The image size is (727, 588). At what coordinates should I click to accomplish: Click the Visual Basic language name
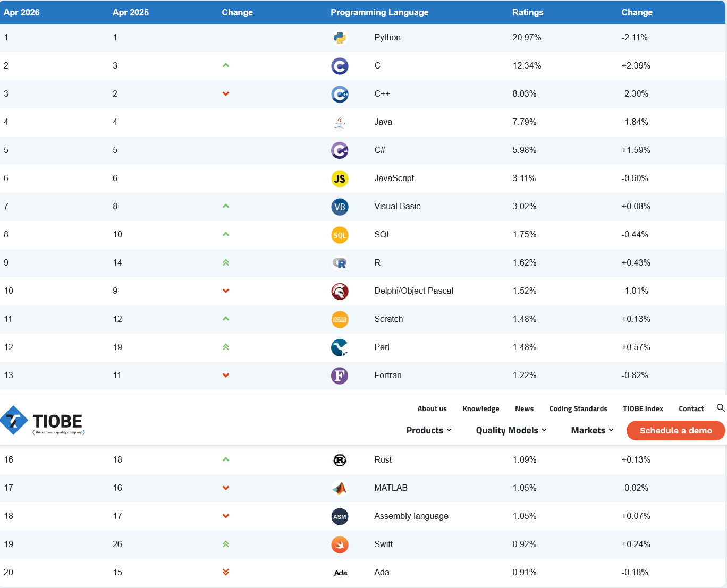(x=397, y=206)
